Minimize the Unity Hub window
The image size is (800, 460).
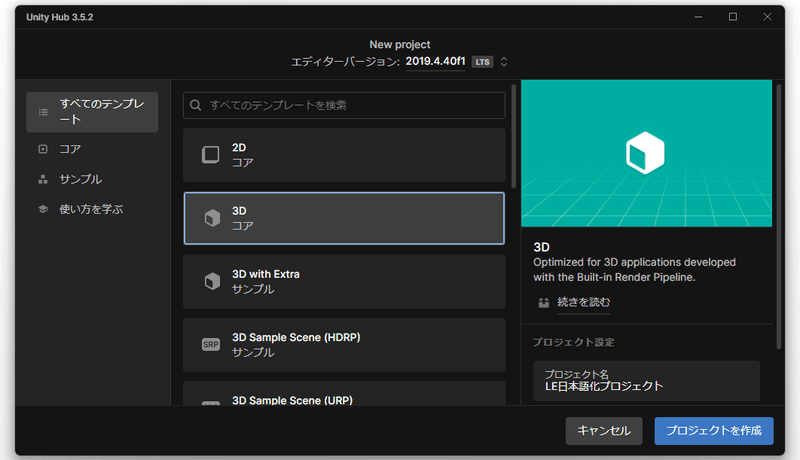click(698, 17)
